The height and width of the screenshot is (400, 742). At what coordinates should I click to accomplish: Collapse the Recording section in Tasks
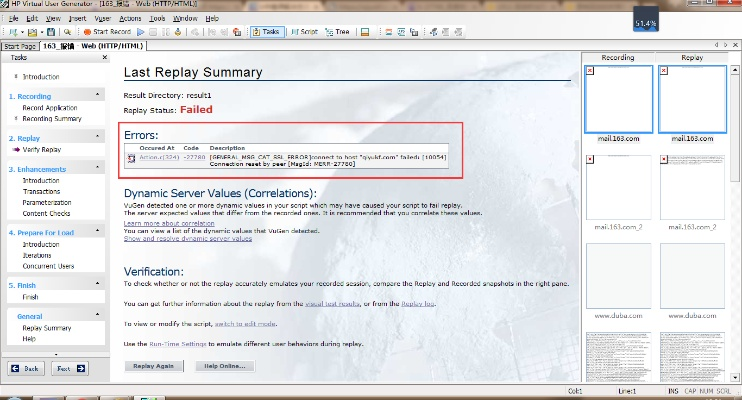point(98,96)
